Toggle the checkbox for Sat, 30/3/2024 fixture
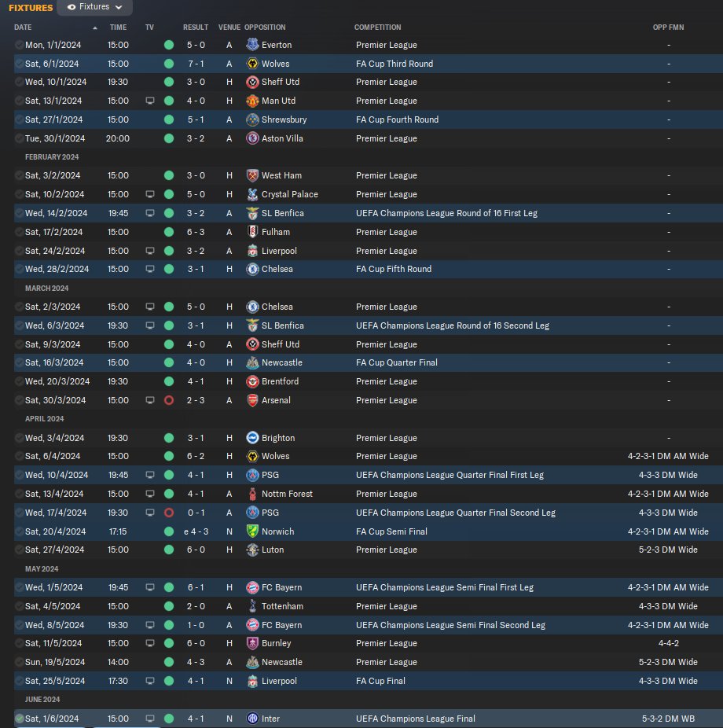The width and height of the screenshot is (723, 728). 19,400
